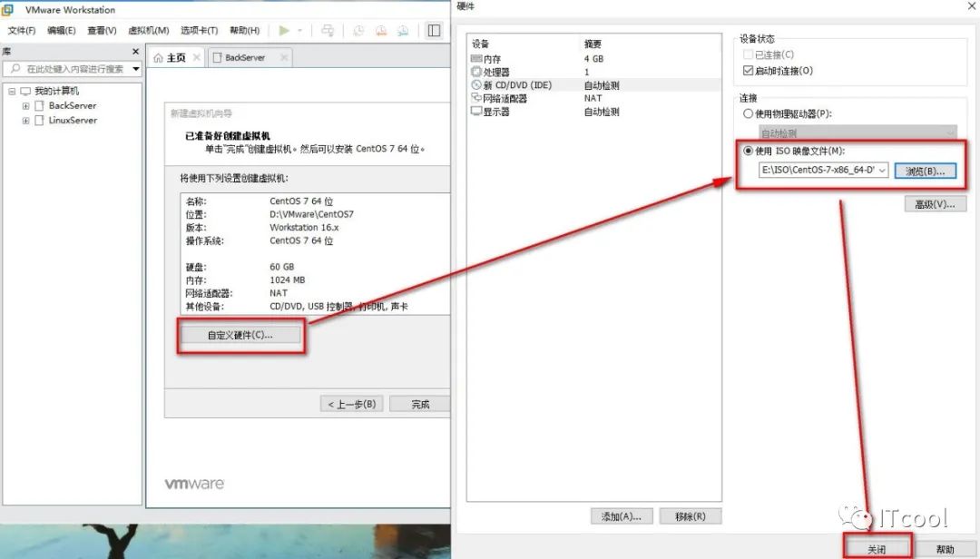Open the power options arrow beside play
The width and height of the screenshot is (980, 559).
(x=300, y=30)
